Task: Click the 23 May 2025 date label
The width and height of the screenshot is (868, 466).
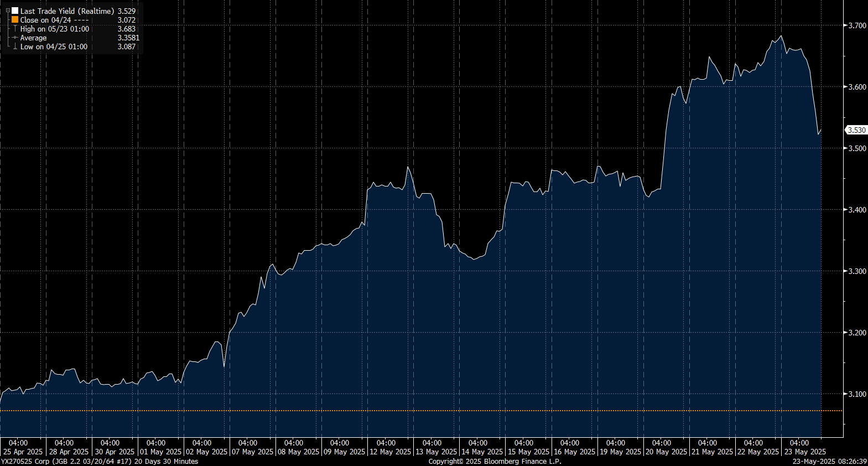Action: click(805, 452)
